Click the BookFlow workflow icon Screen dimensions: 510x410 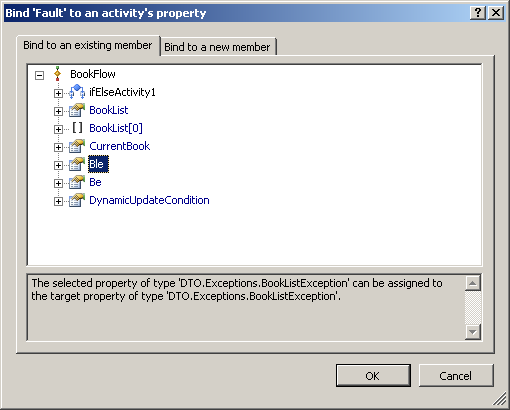(58, 74)
